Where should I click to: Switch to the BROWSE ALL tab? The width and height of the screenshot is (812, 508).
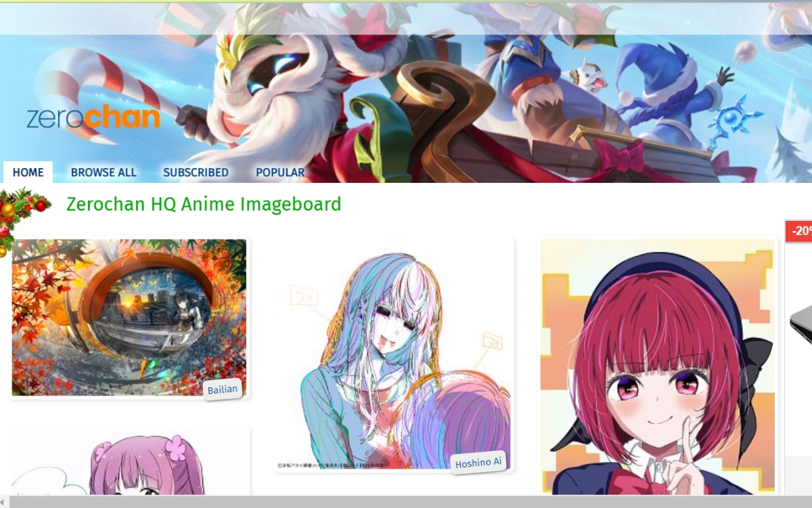tap(104, 172)
